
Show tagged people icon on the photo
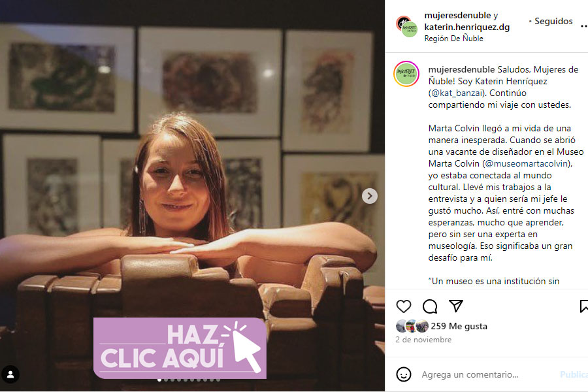10,374
